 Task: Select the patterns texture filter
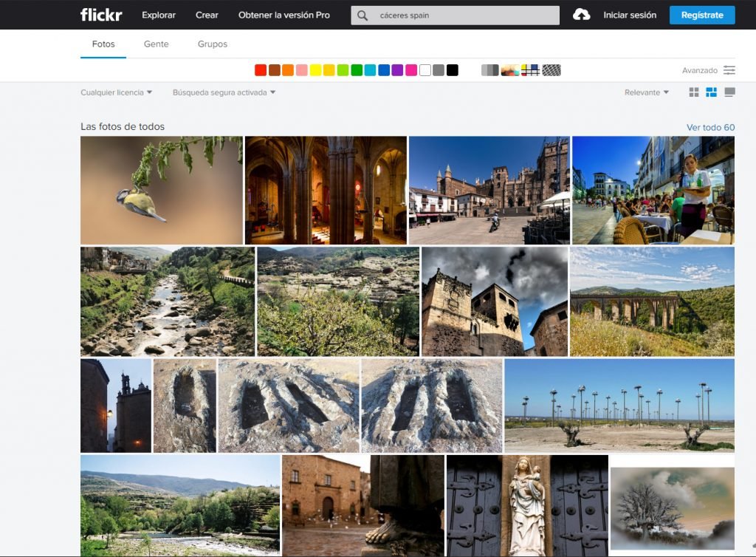551,70
